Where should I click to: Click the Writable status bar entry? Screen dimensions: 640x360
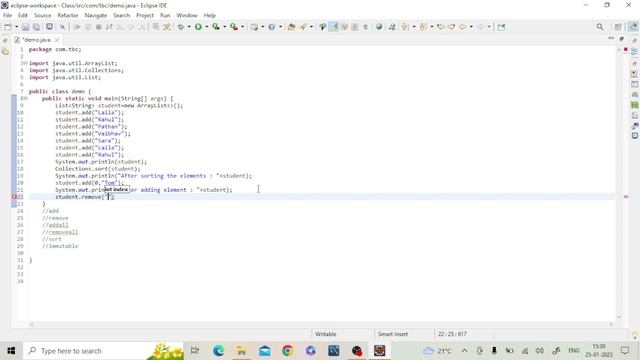(x=325, y=334)
